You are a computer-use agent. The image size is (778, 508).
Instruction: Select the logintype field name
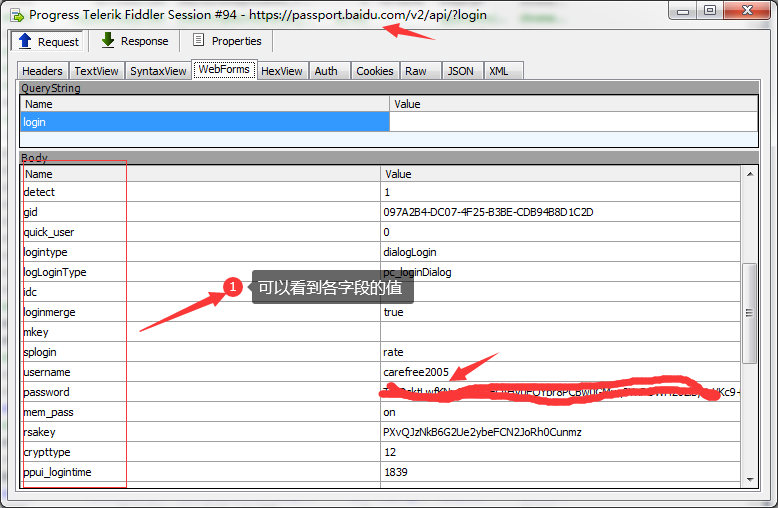click(x=45, y=252)
